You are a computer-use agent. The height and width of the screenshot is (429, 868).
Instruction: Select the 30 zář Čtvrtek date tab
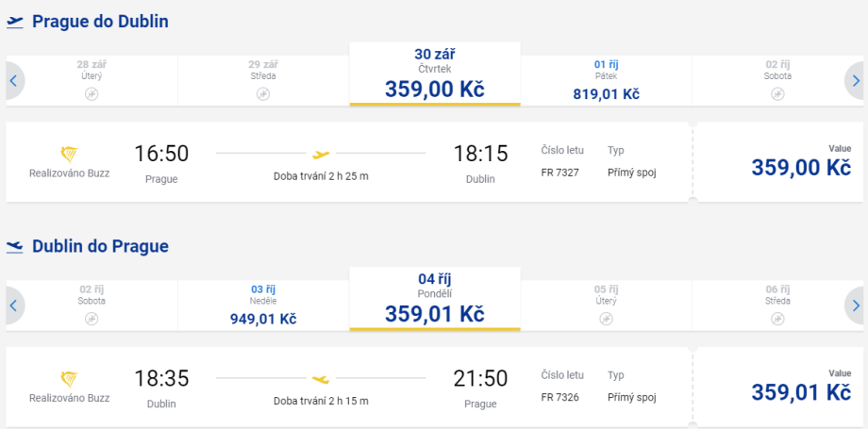tap(434, 74)
